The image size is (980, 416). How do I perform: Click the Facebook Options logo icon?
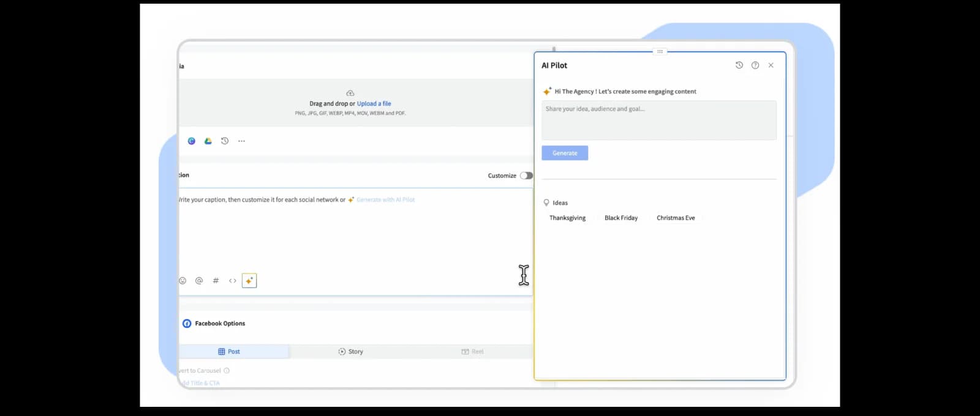(x=187, y=324)
